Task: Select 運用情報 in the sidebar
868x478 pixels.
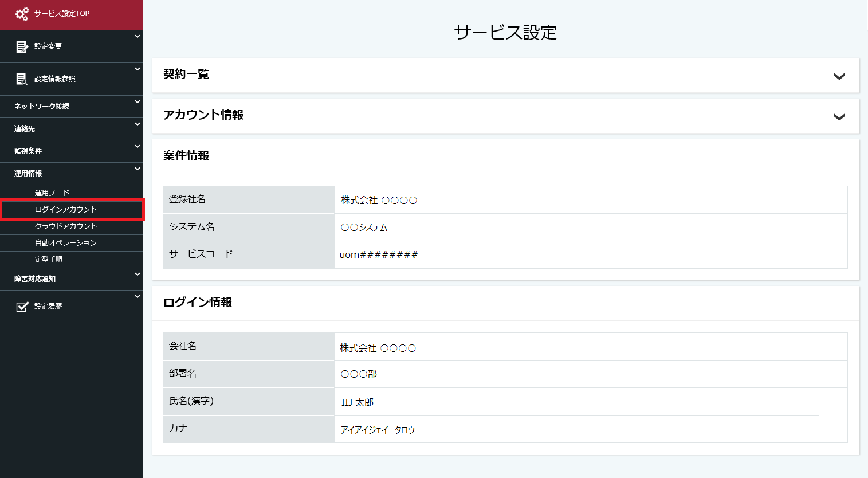Action: 72,174
